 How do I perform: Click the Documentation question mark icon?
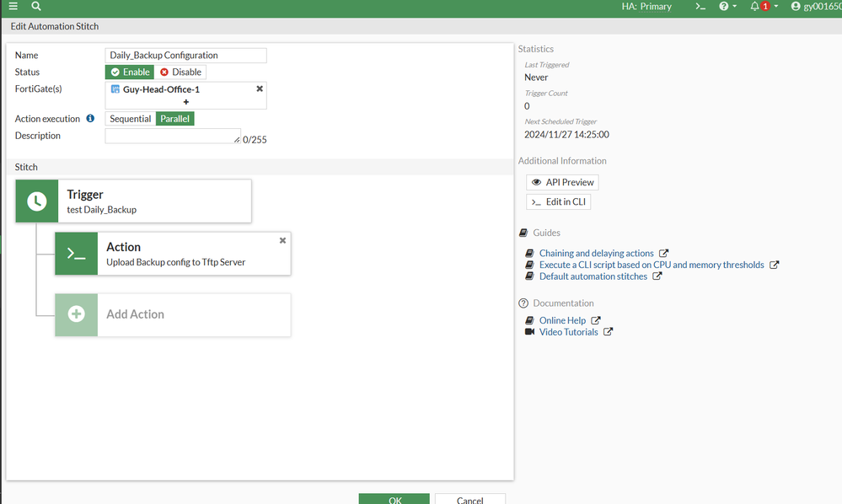coord(523,303)
